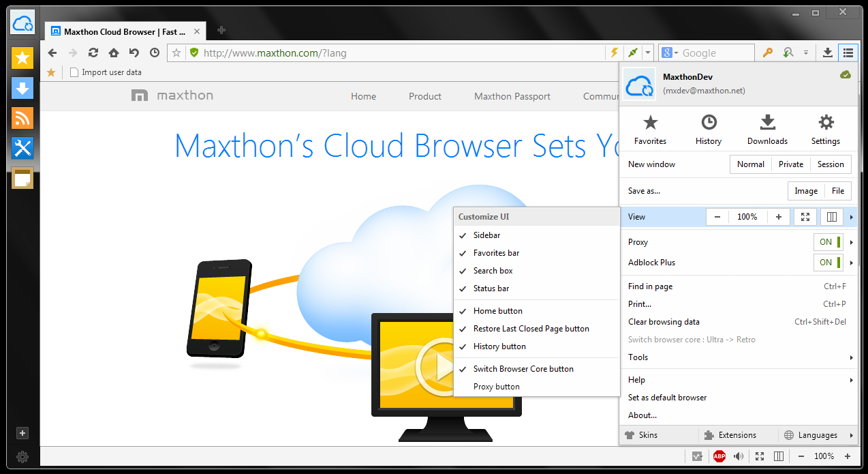Click the zoom-in plus button in View row
This screenshot has width=868, height=474.
(779, 217)
